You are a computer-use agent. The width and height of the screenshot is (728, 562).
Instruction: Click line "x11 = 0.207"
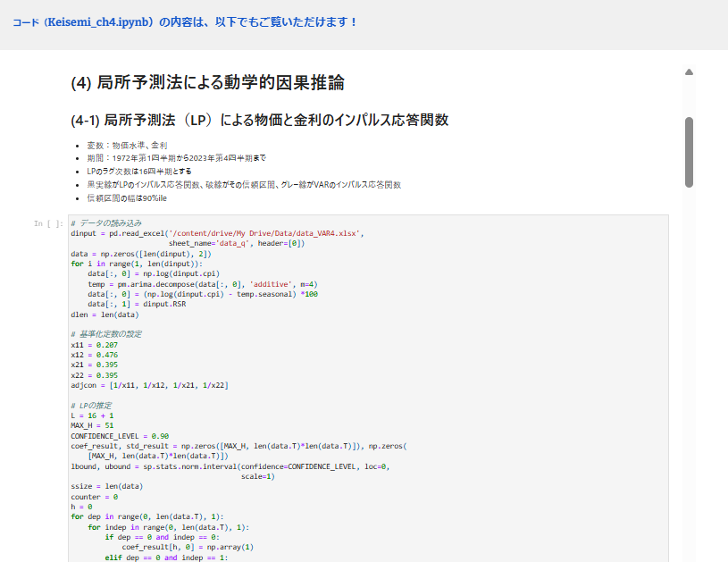coord(95,345)
